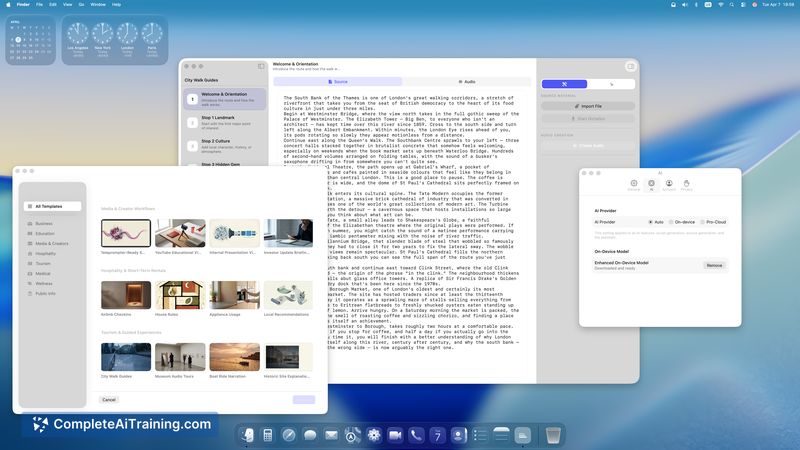Image resolution: width=800 pixels, height=450 pixels.
Task: Toggle sidebar icon above City Walk Guides list
Action: coord(261,66)
